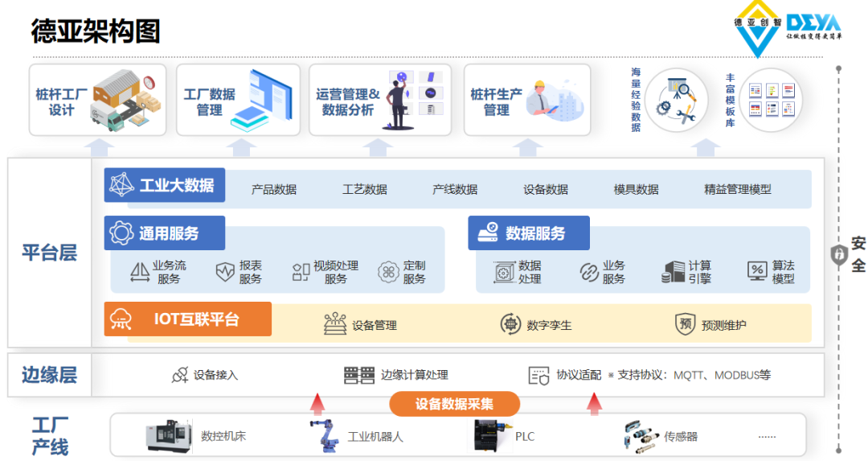
Task: Click the 定制服务 flower icon
Action: point(389,272)
